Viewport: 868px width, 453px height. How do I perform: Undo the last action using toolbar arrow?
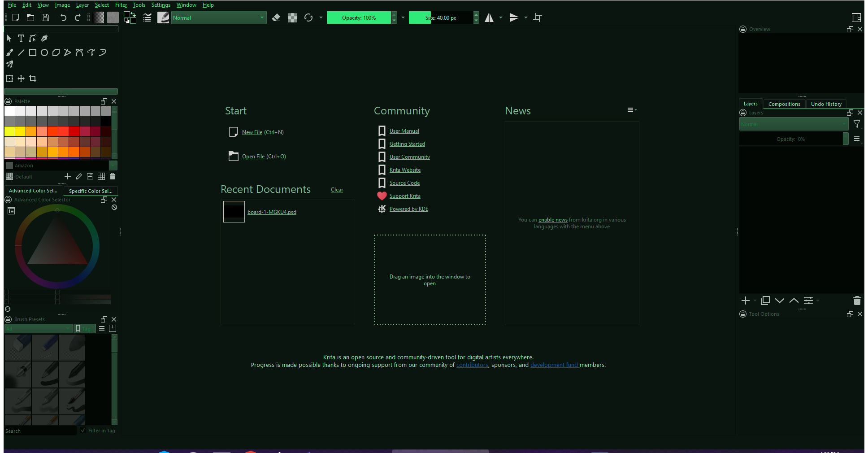63,17
